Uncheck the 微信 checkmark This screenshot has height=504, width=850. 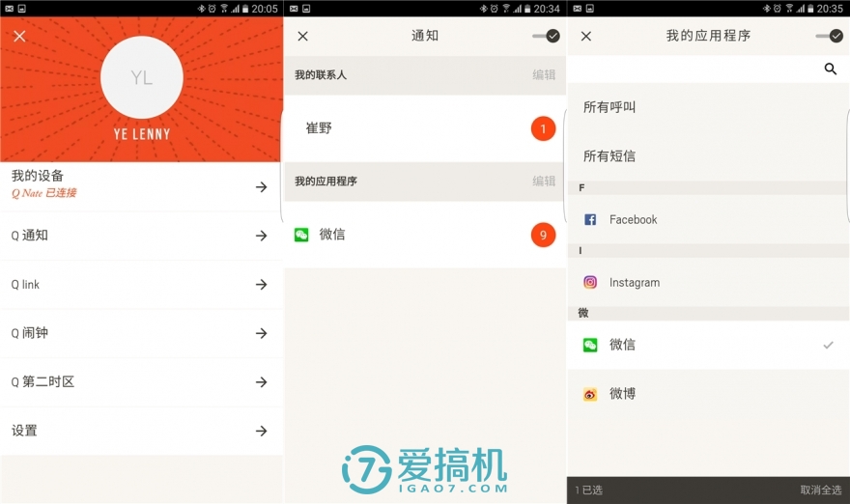(829, 345)
